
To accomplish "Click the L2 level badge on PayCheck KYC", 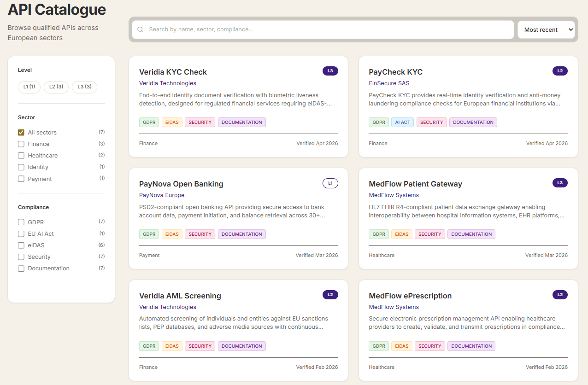I will (560, 71).
